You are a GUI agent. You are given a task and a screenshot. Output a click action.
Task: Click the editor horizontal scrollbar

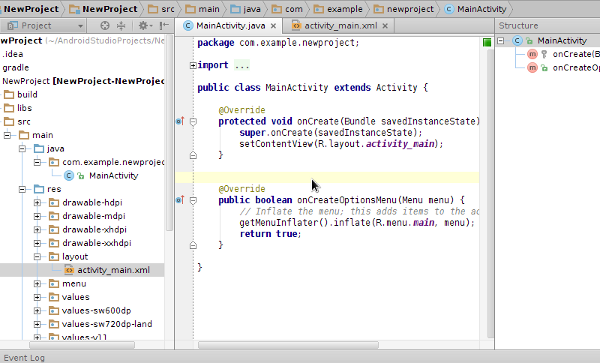[x=288, y=345]
